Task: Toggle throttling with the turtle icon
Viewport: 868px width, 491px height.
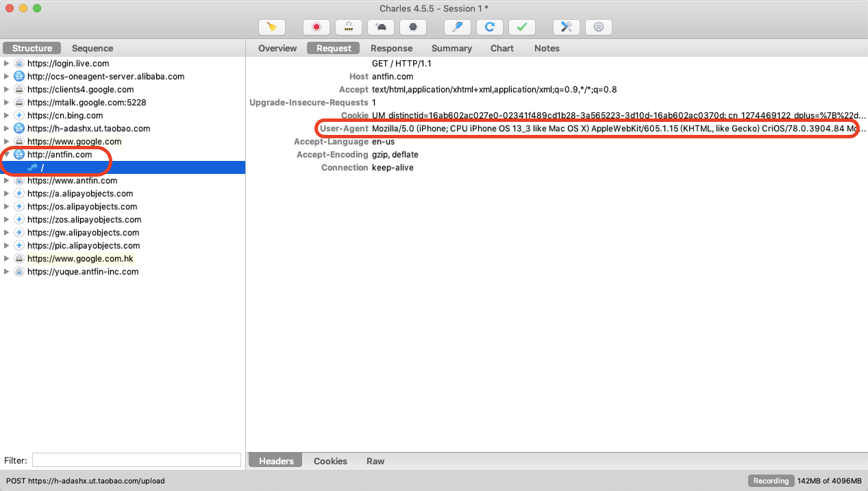Action: (381, 27)
